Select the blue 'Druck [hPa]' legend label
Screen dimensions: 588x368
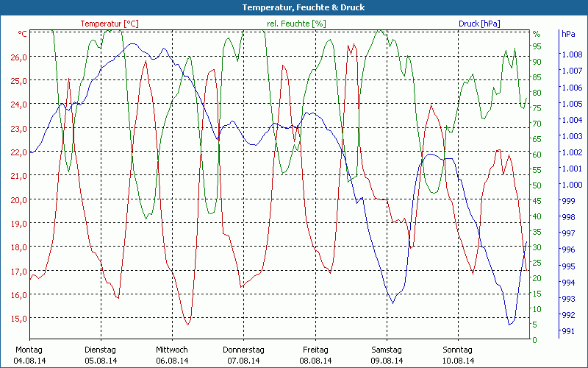479,24
